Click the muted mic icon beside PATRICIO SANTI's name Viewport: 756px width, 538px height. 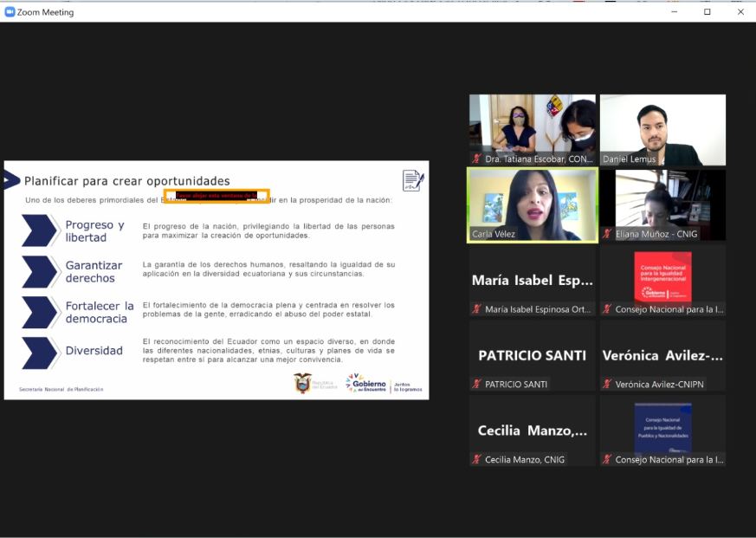(476, 384)
